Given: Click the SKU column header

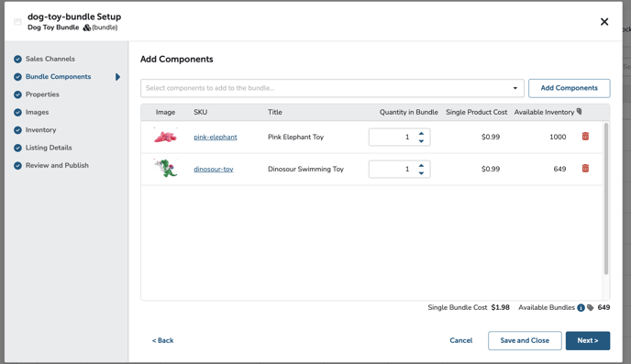Looking at the screenshot, I should [201, 112].
